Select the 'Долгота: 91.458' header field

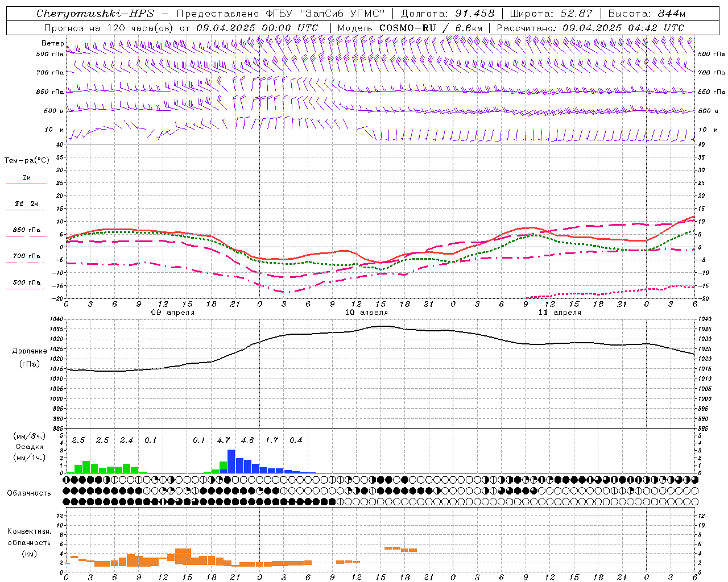[x=448, y=14]
